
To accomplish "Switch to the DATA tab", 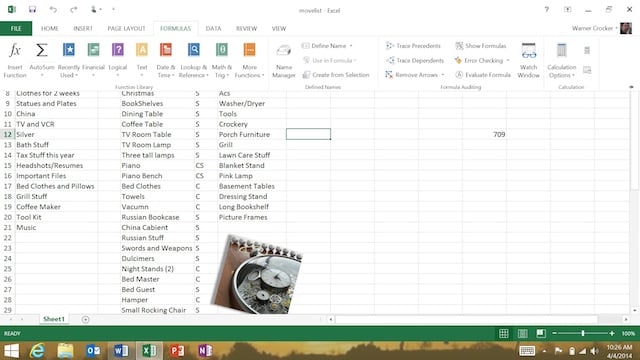I will click(x=213, y=28).
